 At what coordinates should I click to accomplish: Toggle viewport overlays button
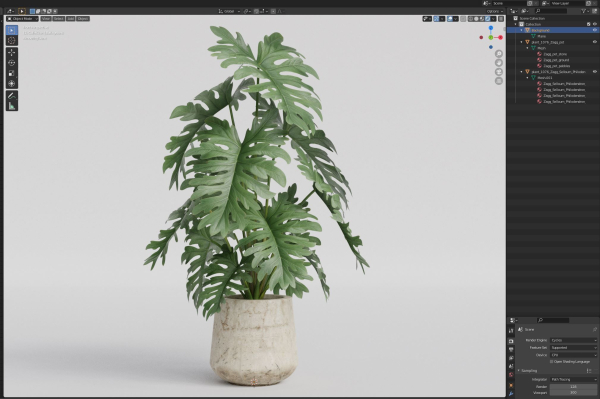(x=450, y=19)
